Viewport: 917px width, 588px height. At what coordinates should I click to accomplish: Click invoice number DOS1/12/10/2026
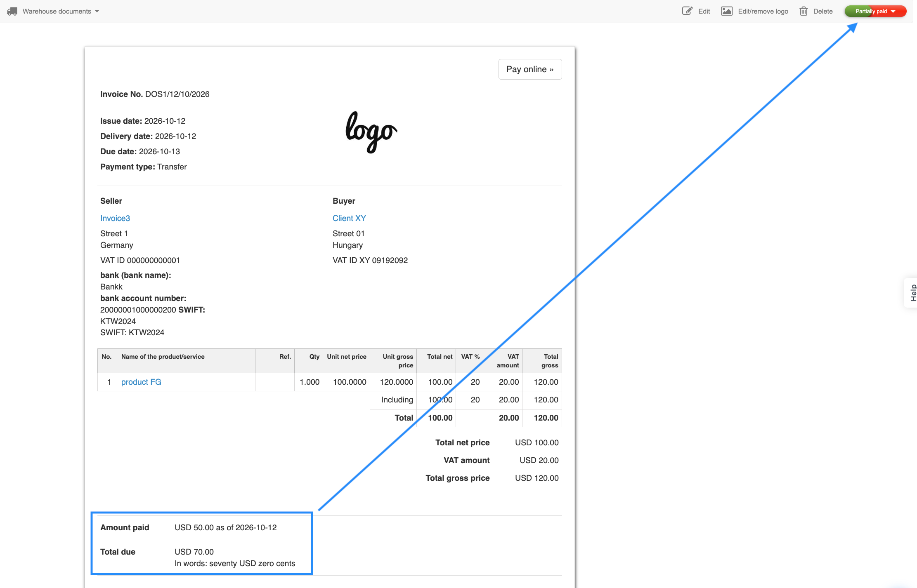[x=177, y=94]
